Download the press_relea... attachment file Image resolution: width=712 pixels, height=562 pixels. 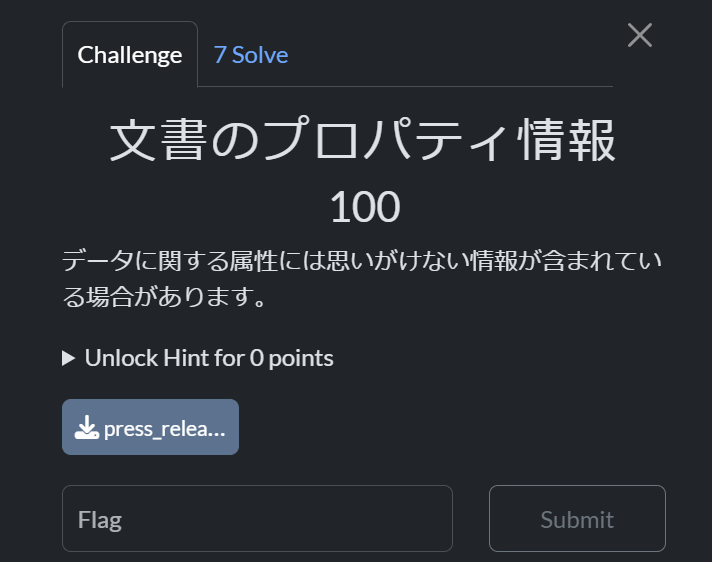[150, 427]
